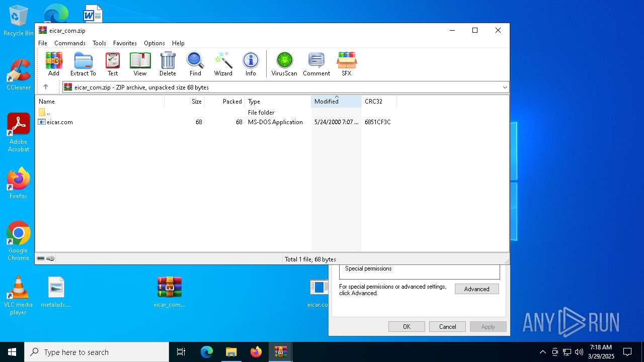Screen dimensions: 644x362
Task: Click the WinRAR title bar icon
Action: coord(43,30)
